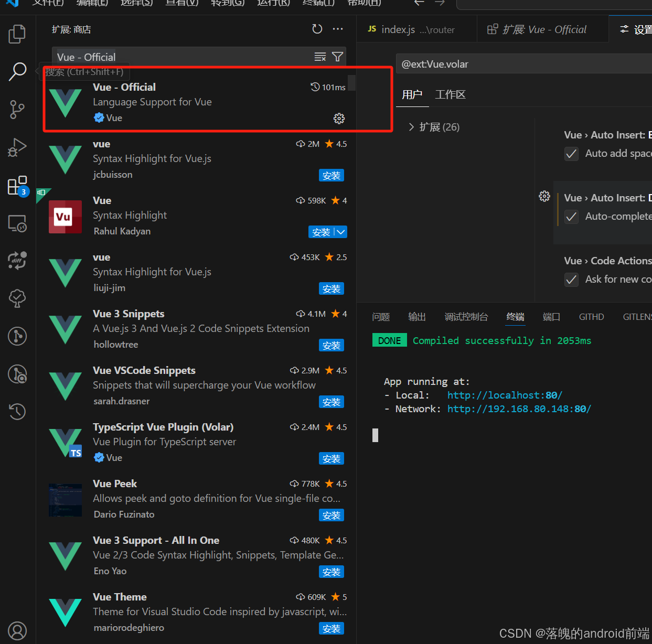Install Vue Theme extension
This screenshot has width=652, height=644.
tap(332, 628)
